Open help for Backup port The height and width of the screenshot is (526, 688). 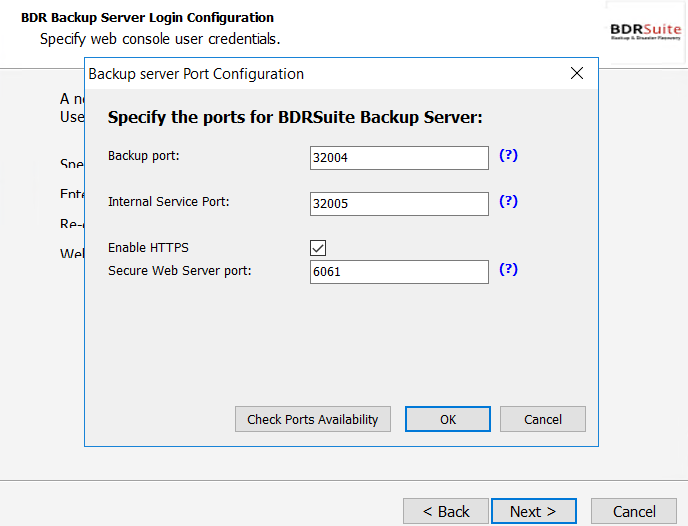pyautogui.click(x=509, y=155)
